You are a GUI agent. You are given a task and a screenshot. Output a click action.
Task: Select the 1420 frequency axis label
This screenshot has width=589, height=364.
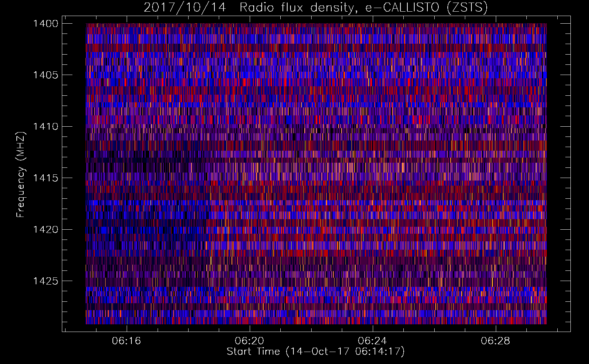point(46,230)
